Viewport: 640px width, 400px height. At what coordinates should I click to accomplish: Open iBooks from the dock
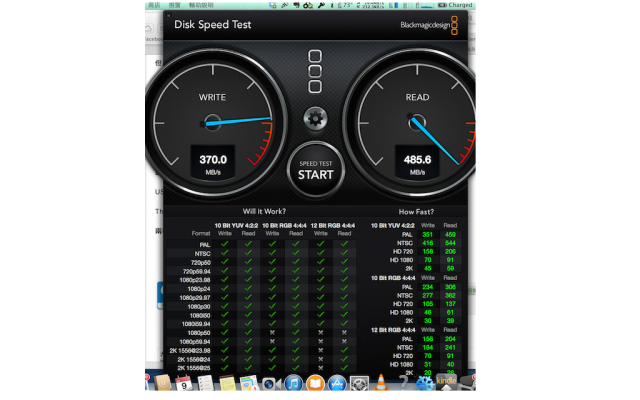coord(315,383)
